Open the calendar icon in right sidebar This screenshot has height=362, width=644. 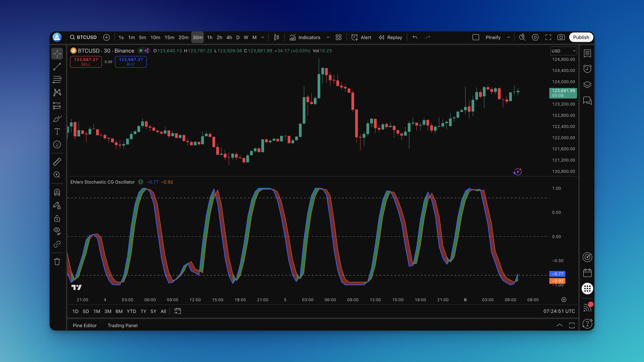point(587,273)
